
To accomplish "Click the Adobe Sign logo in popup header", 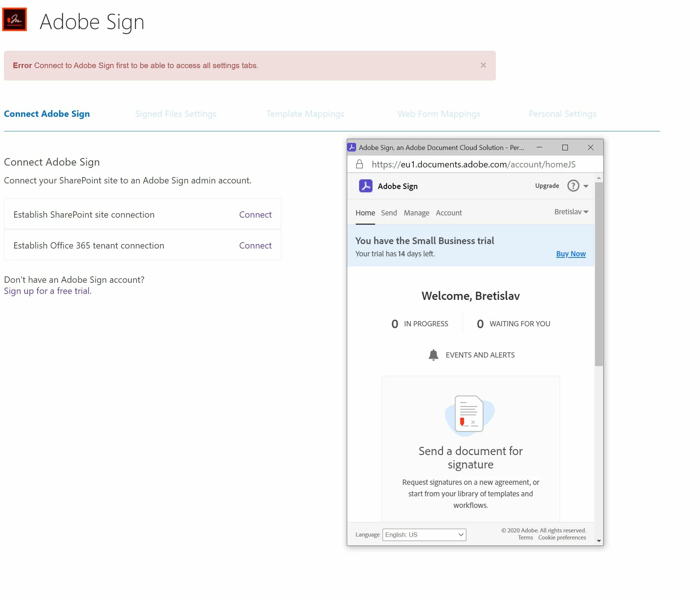I will tap(366, 186).
